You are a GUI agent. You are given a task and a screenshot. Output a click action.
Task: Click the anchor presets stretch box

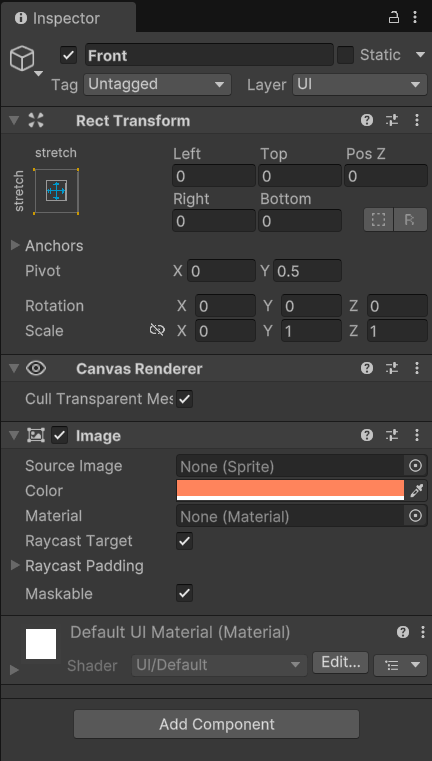pos(56,191)
